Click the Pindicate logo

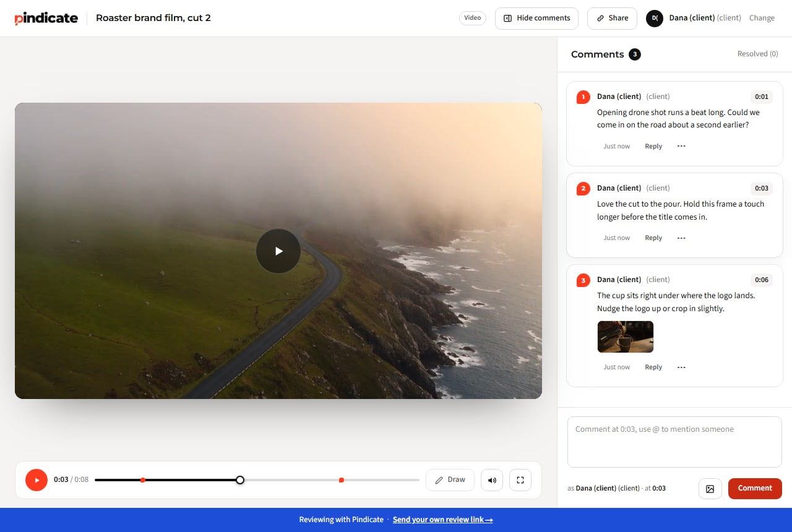click(46, 18)
